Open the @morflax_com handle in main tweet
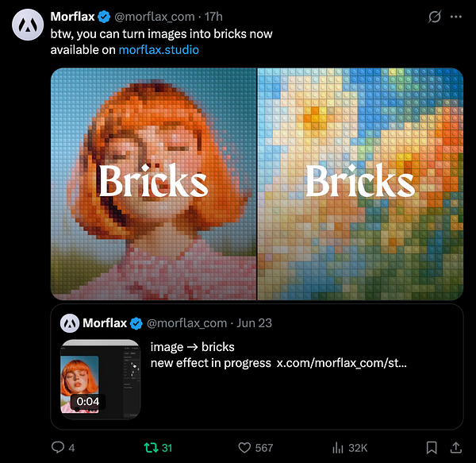The height and width of the screenshot is (463, 476). (155, 17)
